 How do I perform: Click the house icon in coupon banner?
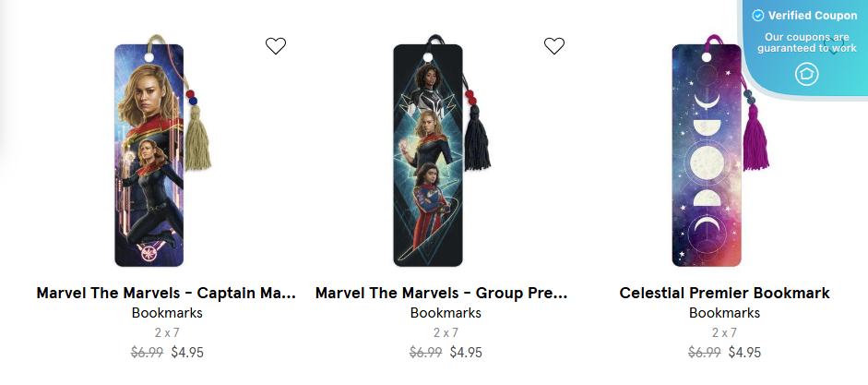coord(807,75)
